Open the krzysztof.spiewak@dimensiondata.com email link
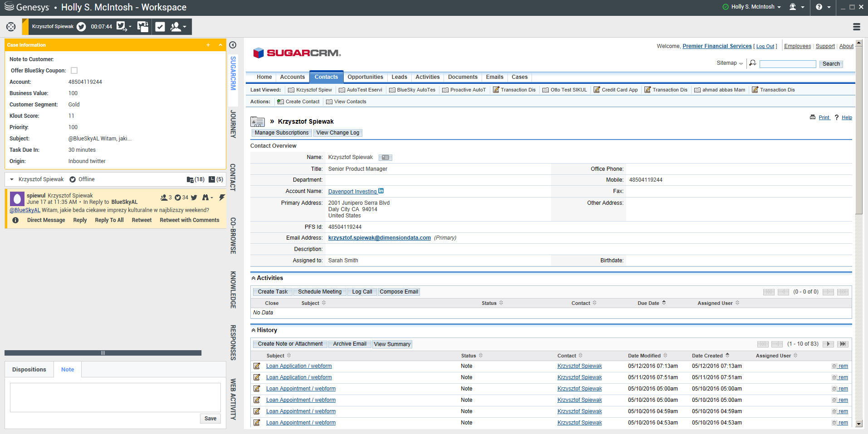Viewport: 868px width, 434px height. click(x=380, y=238)
